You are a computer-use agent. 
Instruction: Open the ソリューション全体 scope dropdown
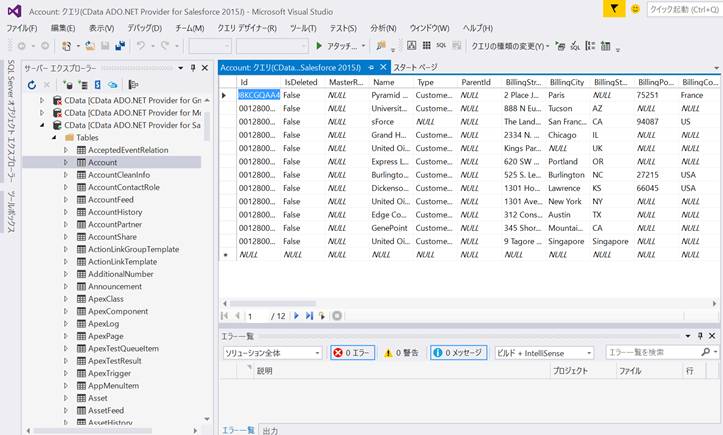coord(272,353)
